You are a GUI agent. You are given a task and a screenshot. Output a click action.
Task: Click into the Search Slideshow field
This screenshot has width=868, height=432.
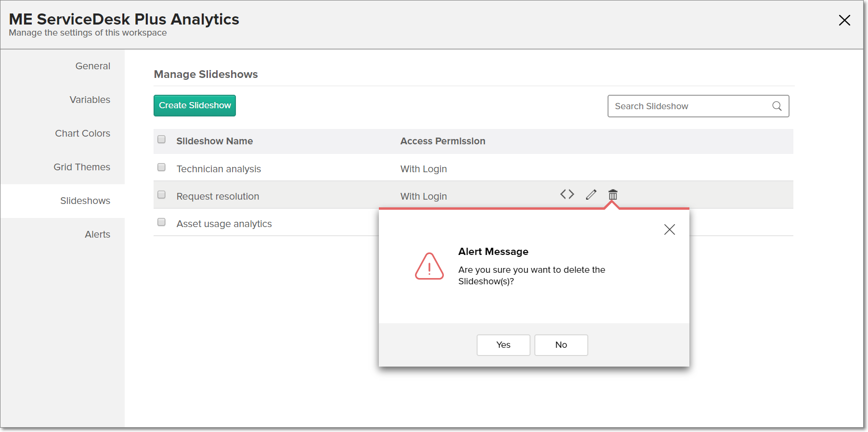[x=688, y=106]
